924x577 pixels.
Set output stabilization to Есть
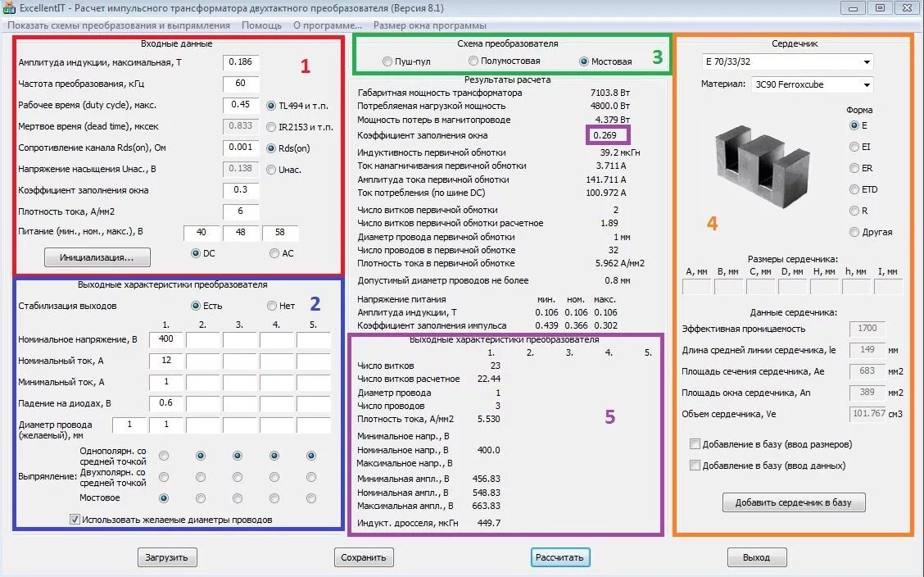point(196,306)
